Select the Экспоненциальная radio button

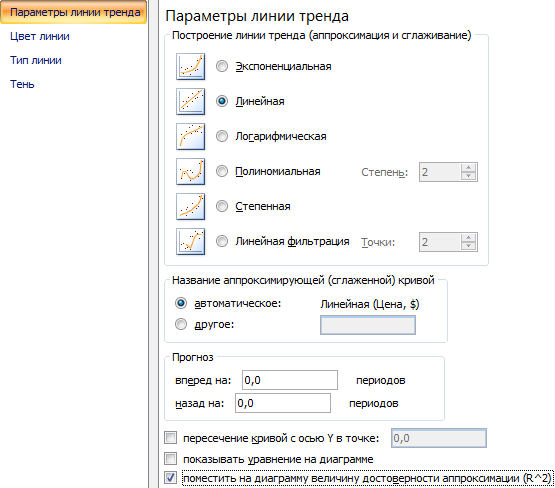[222, 66]
